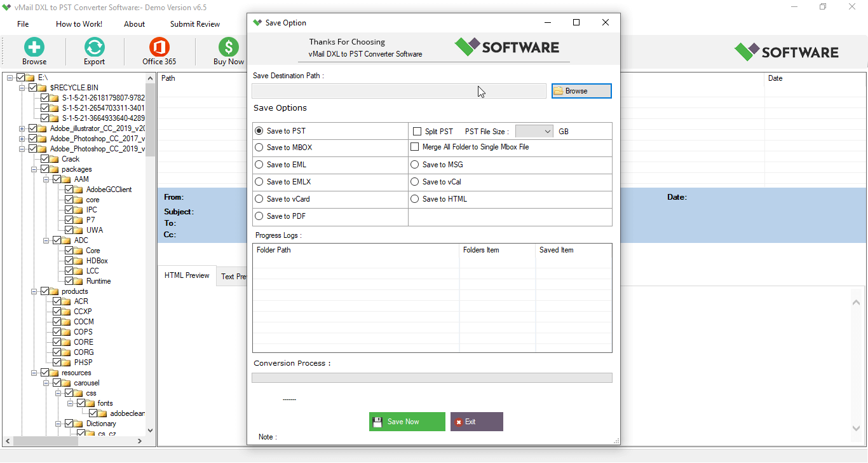Click Browse button next to destination path
Image resolution: width=868 pixels, height=463 pixels.
[581, 91]
